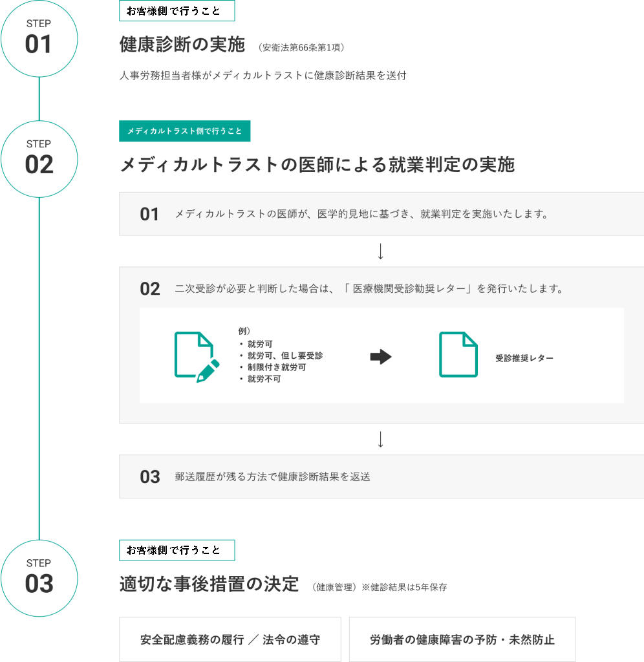Click the 安全配慮義務の履行 / 法令の遵守 box

[230, 639]
